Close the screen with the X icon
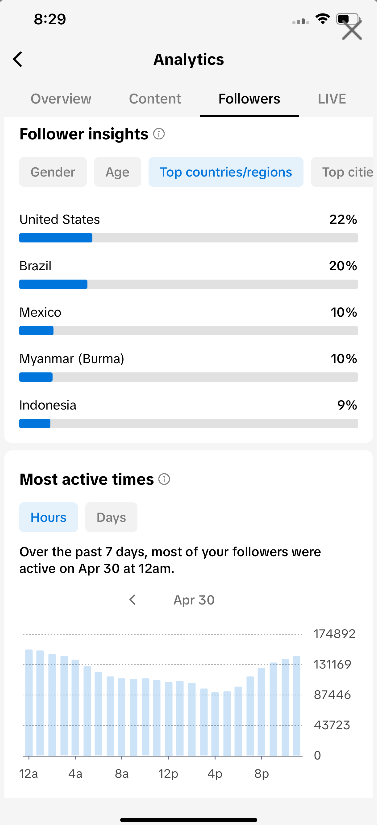The image size is (377, 825). (352, 29)
